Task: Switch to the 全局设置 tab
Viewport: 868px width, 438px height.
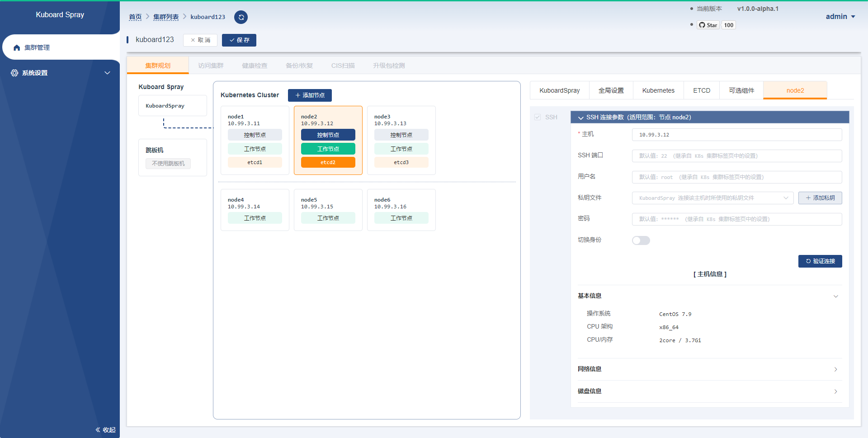Action: click(x=611, y=90)
